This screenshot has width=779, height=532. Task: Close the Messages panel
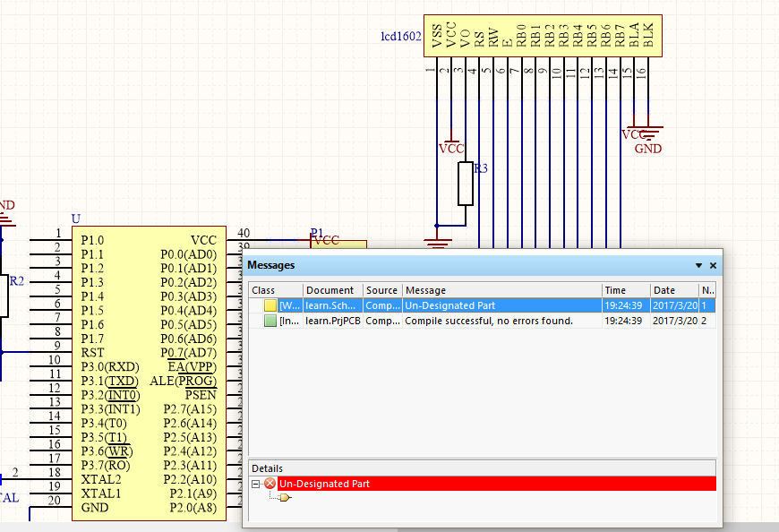[x=713, y=266]
